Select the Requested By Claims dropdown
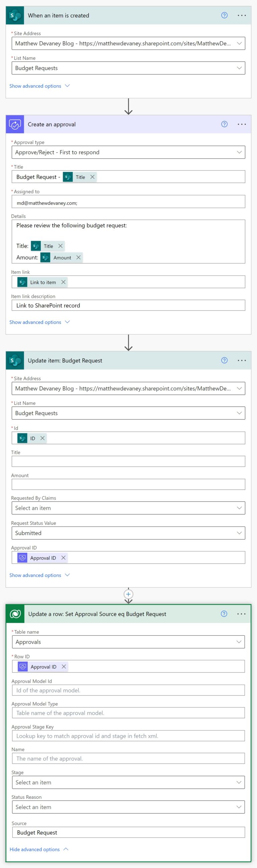Viewport: 257px width, 868px height. coord(128,508)
